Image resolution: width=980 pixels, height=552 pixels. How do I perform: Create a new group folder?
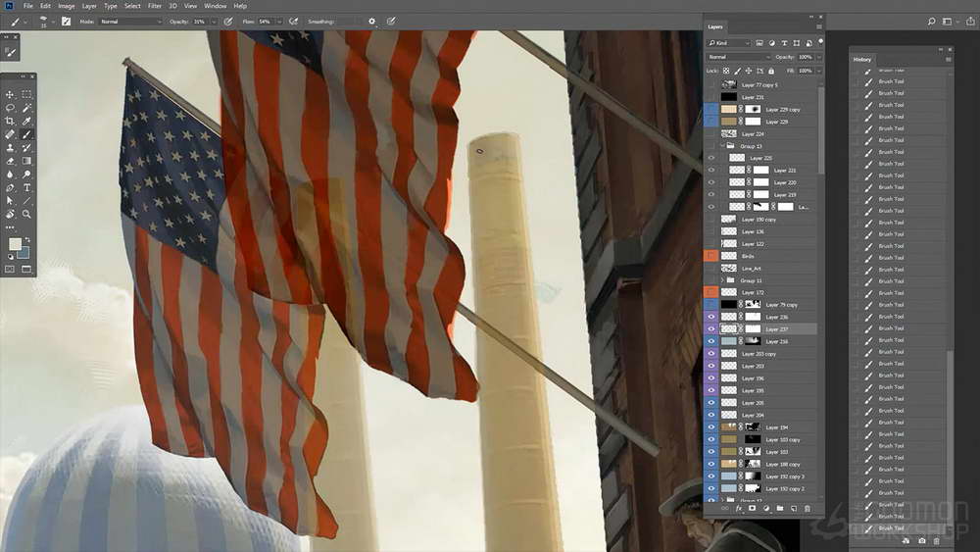[x=779, y=508]
